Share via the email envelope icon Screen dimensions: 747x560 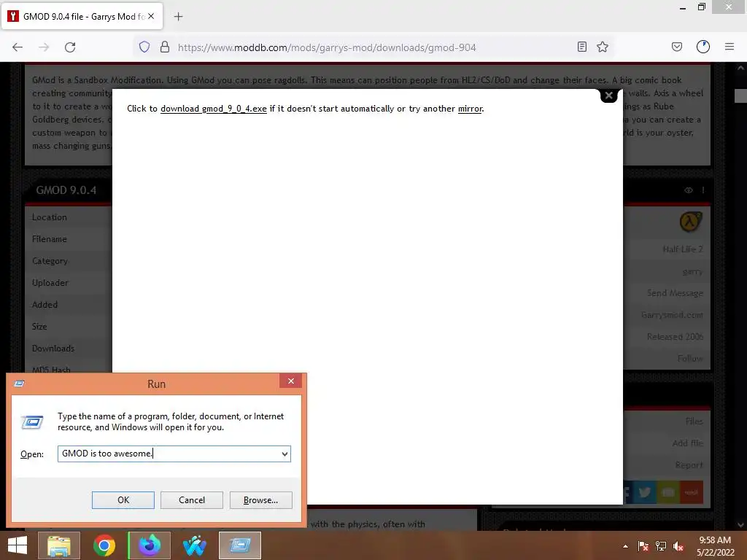point(668,492)
